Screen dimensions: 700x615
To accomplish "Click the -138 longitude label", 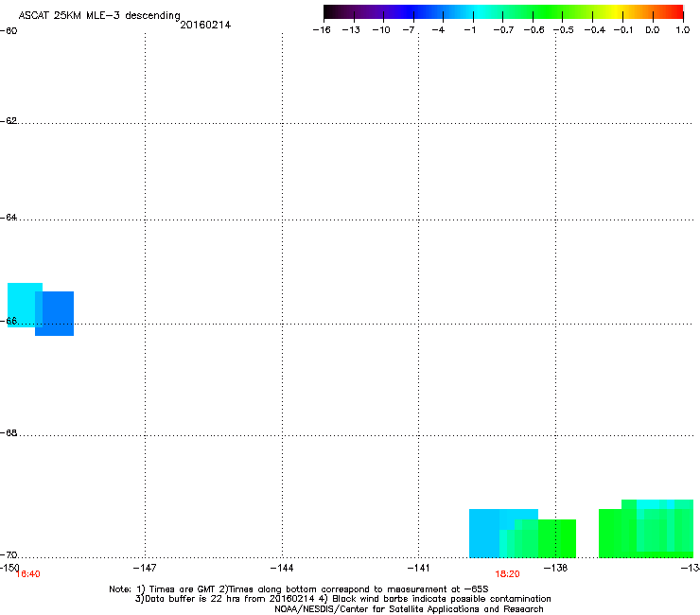I will [x=555, y=568].
